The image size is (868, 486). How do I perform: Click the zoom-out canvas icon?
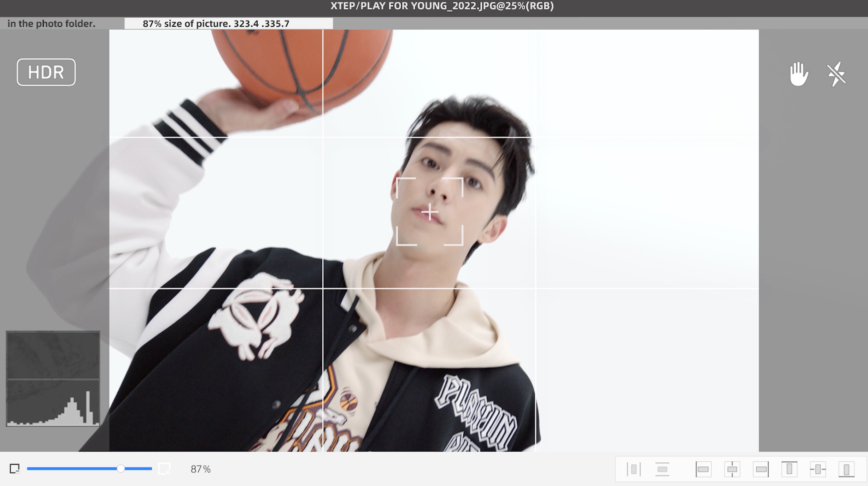[14, 469]
